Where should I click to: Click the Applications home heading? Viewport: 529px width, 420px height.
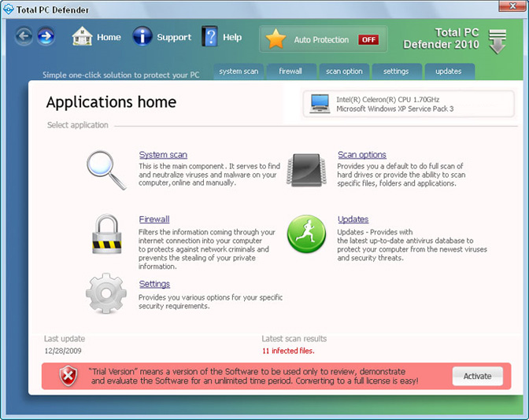[x=111, y=102]
